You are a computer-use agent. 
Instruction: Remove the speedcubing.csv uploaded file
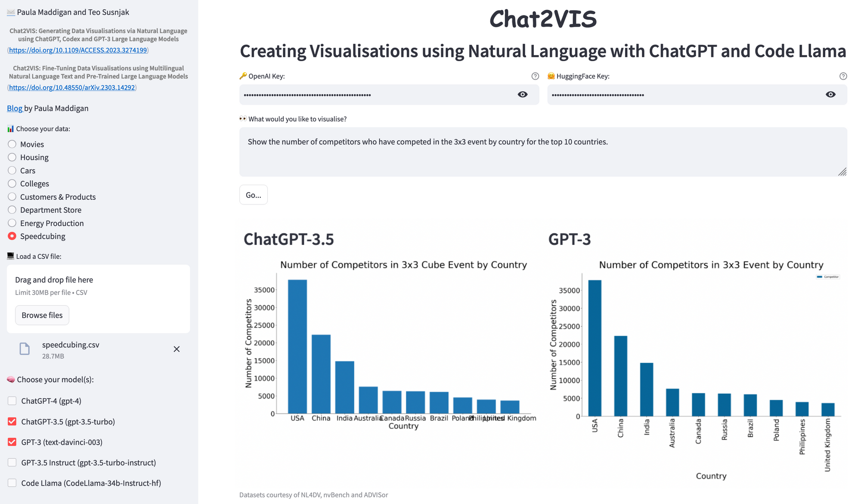click(x=177, y=349)
